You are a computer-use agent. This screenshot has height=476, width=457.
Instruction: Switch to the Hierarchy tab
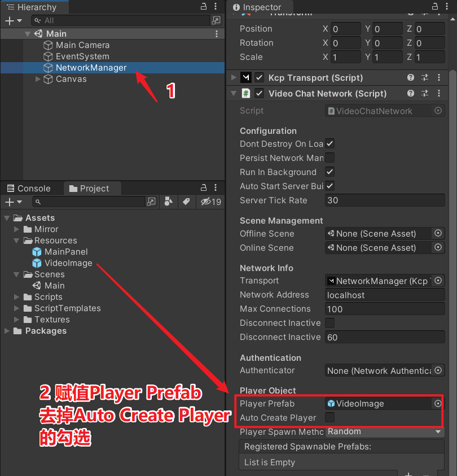pos(34,7)
